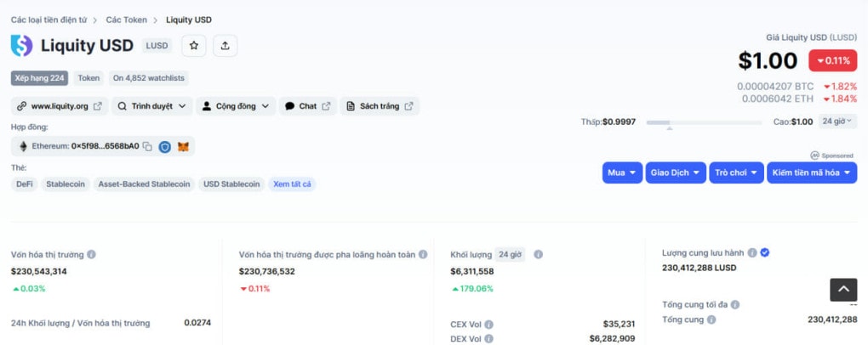Click the $1.00 price value
This screenshot has width=868, height=345.
pyautogui.click(x=768, y=61)
